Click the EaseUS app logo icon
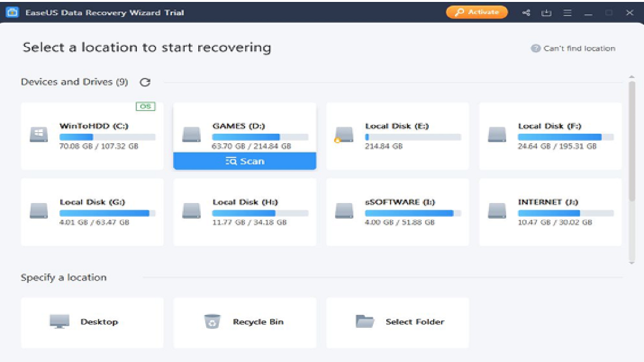 [x=12, y=13]
